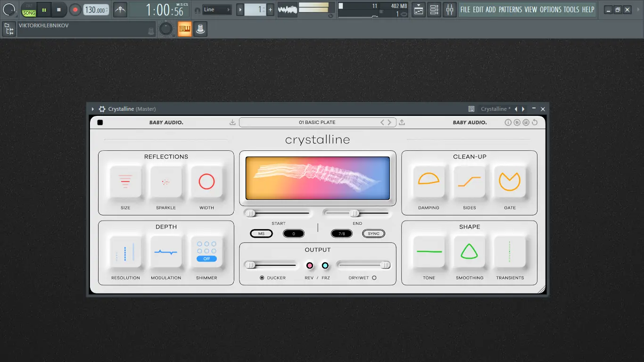The width and height of the screenshot is (644, 362).
Task: Click the Start value field showing 0
Action: 294,234
